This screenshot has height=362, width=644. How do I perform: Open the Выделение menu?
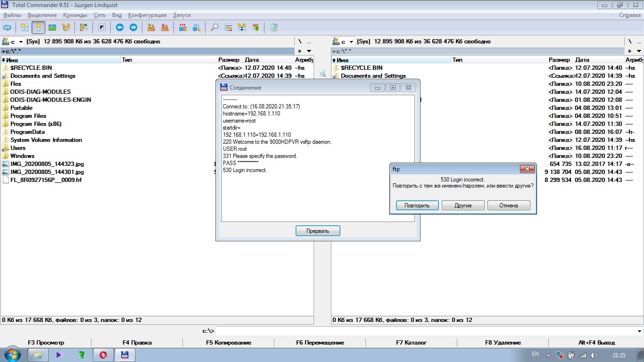click(42, 15)
